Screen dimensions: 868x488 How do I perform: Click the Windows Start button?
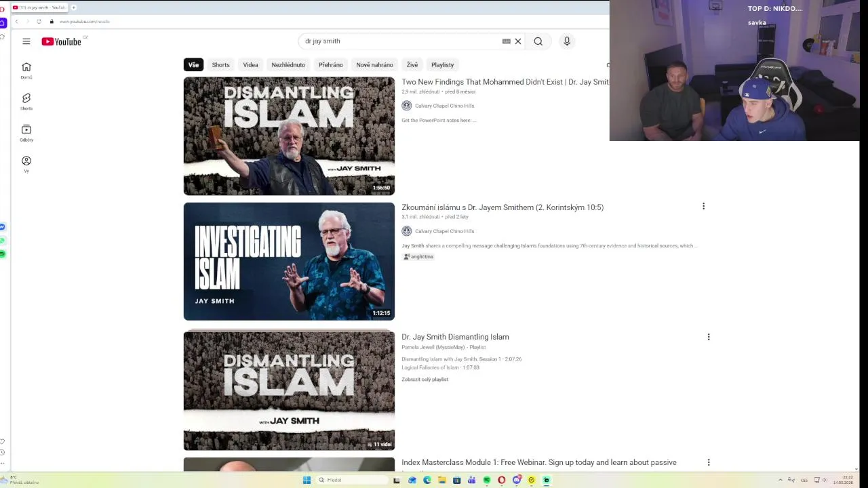[307, 480]
